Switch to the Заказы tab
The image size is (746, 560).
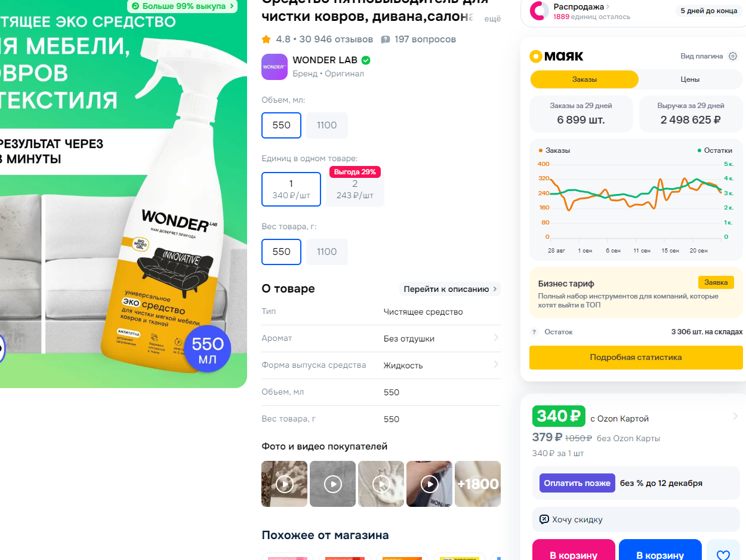coord(584,79)
